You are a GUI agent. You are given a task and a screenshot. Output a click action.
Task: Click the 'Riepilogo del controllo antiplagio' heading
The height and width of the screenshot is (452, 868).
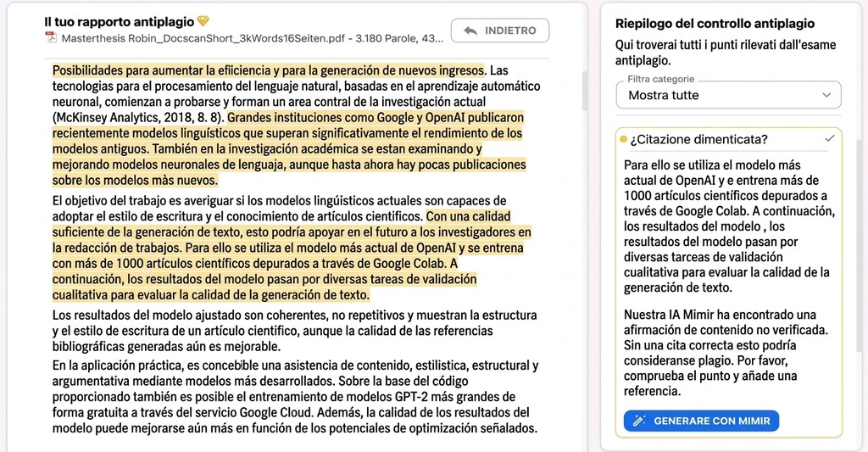tap(715, 23)
